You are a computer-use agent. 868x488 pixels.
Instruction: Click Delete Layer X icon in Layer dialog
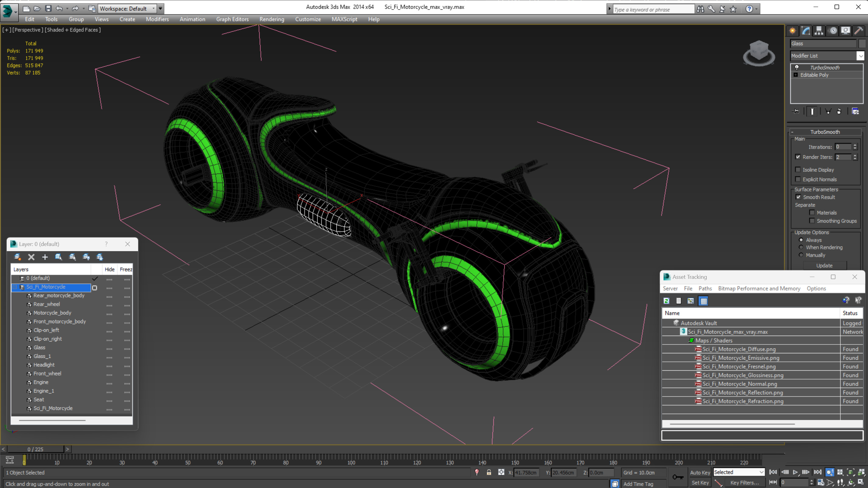(x=31, y=257)
